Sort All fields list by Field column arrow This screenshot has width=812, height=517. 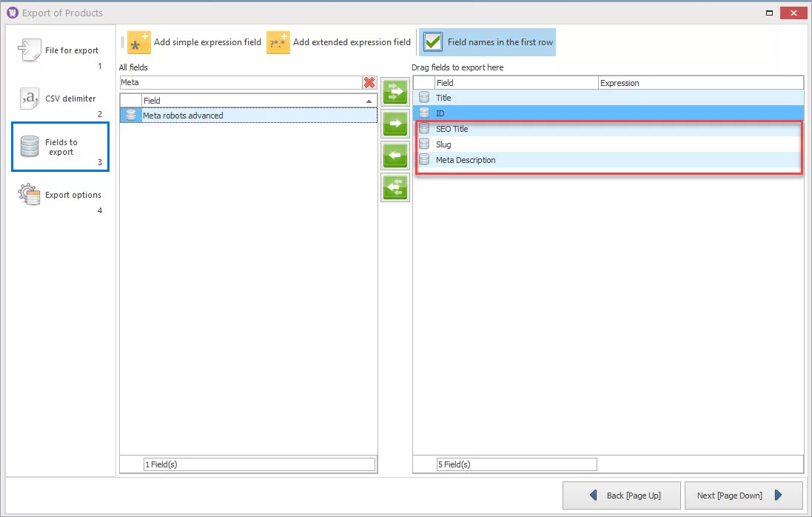tap(369, 101)
